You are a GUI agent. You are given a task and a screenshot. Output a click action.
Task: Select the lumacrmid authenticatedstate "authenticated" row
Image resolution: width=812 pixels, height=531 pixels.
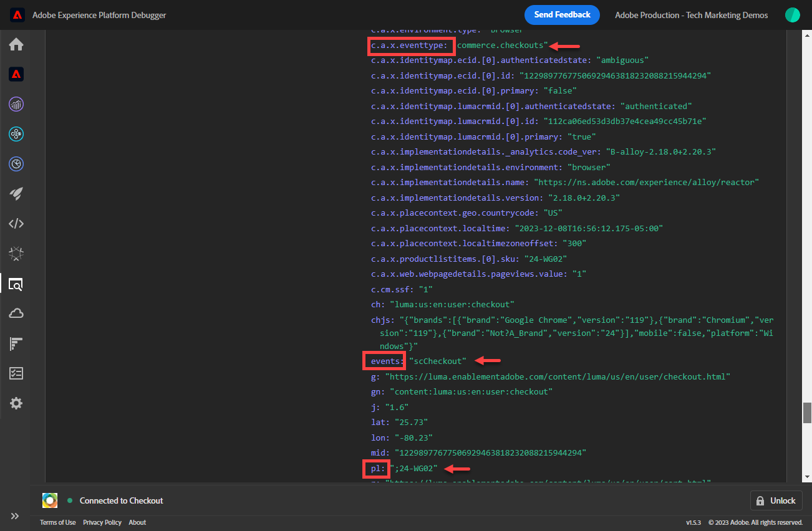(531, 106)
